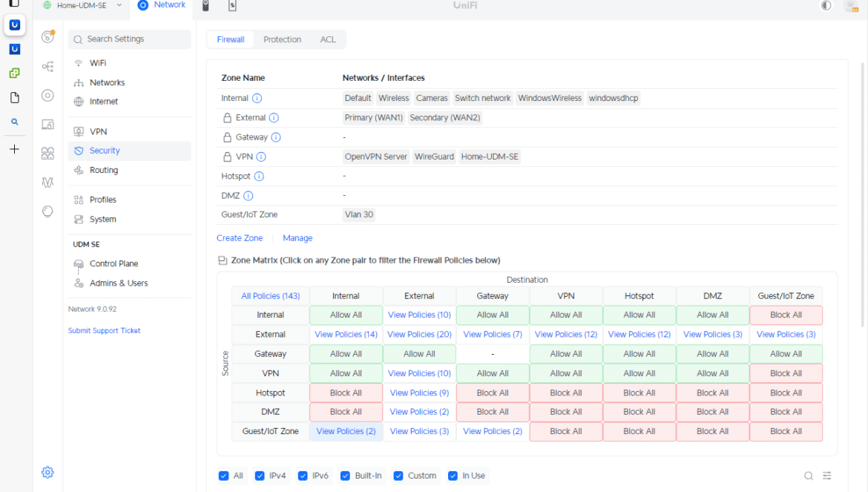Click the info icon next to Hotspot zone
Image resolution: width=868 pixels, height=492 pixels.
(259, 176)
